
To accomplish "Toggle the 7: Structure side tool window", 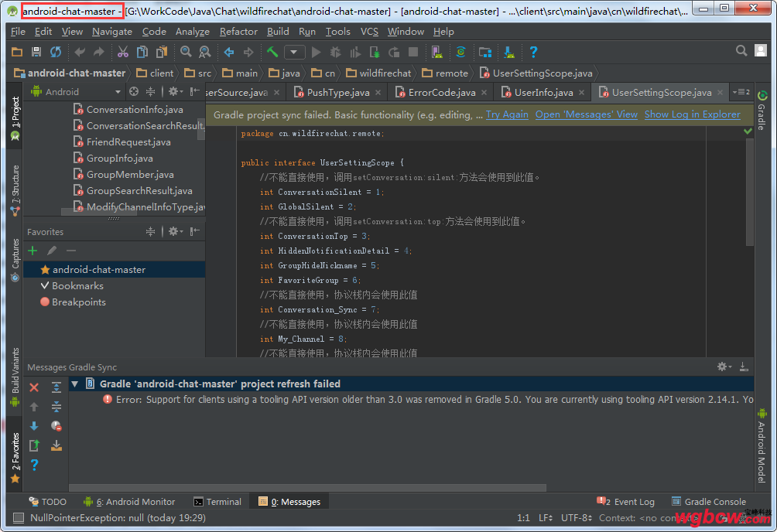I will click(x=15, y=191).
